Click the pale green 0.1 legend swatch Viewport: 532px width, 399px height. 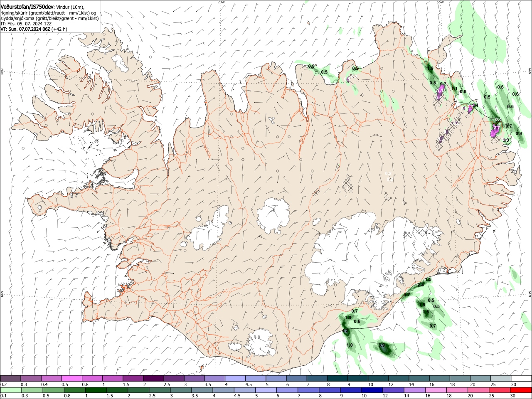coord(11,390)
